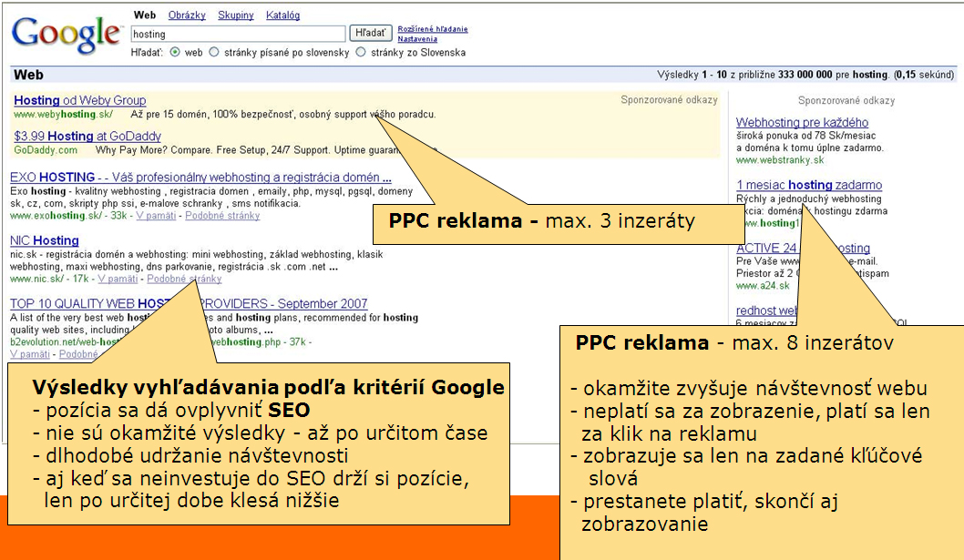This screenshot has height=560, width=964.
Task: Open the 'Webhosting pre každého' sidebar ad
Action: tap(802, 122)
